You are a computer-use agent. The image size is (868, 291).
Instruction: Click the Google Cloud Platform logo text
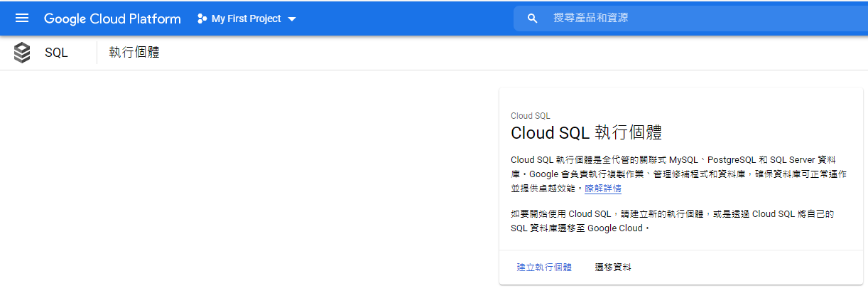click(112, 18)
